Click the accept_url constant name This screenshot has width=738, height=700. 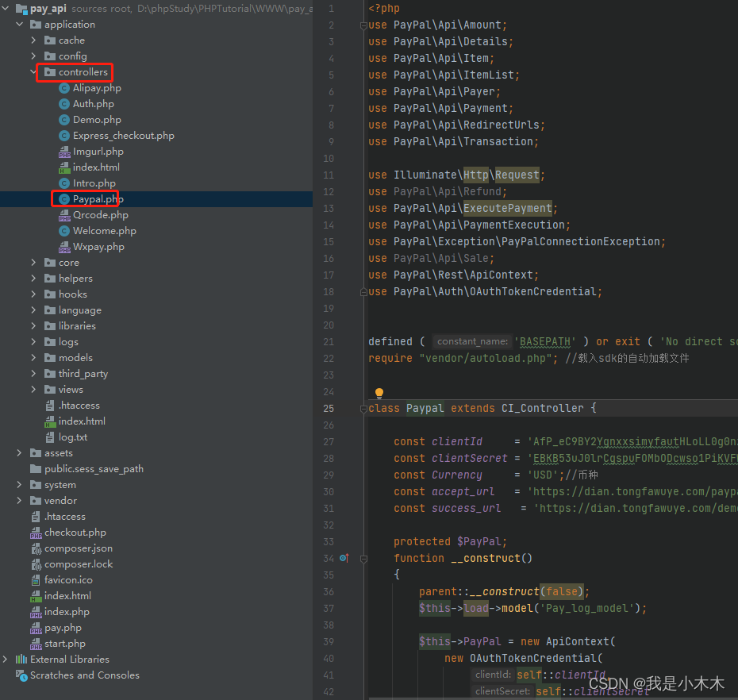[463, 491]
